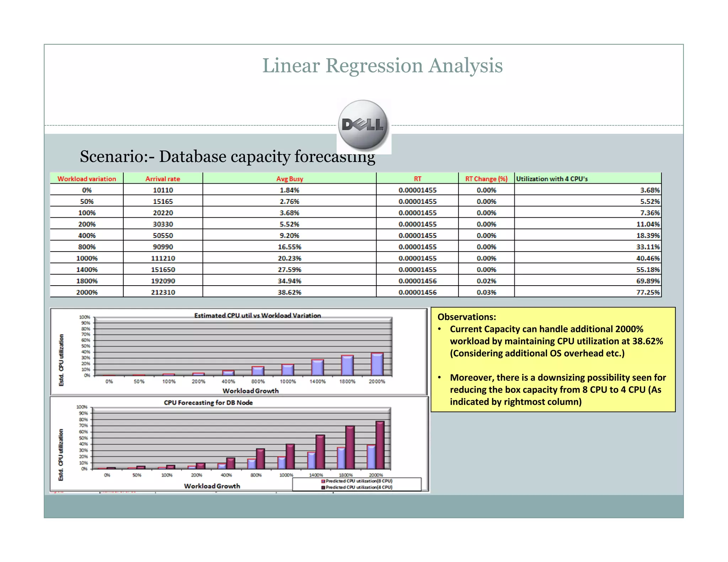Click the Dell logo sphere
728x562 pixels.
click(x=363, y=125)
